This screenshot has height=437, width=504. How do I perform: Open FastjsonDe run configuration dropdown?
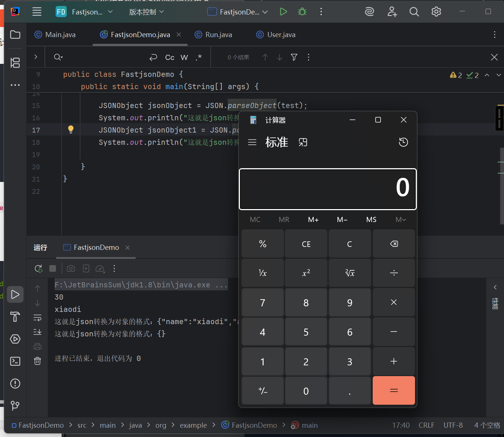(238, 12)
